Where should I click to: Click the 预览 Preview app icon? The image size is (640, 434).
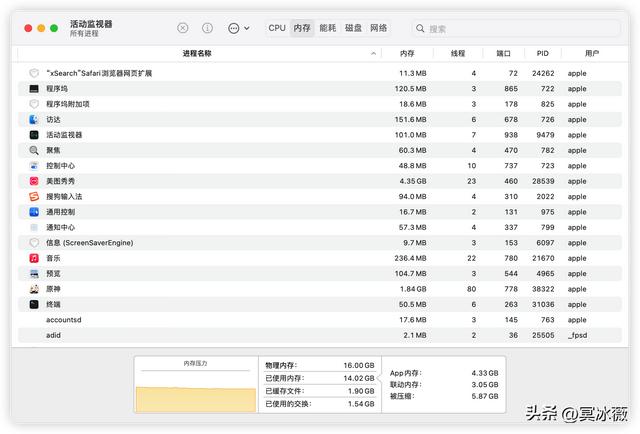(34, 274)
